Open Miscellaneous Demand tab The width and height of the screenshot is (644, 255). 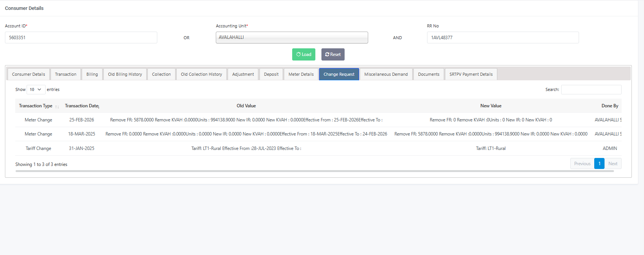click(x=386, y=74)
